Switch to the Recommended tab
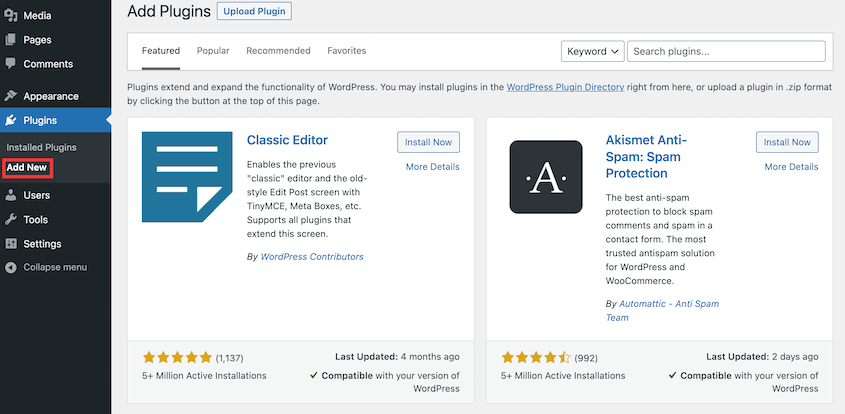Screen dimensions: 845x414 tap(278, 51)
